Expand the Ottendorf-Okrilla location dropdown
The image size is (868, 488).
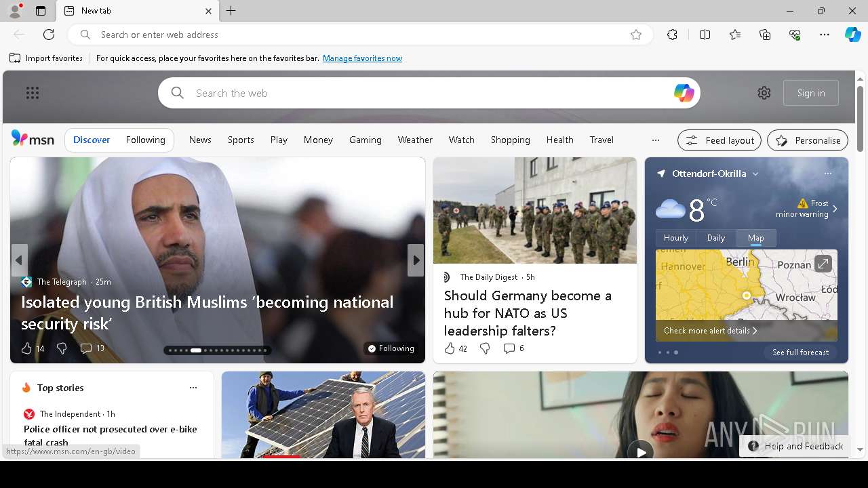tap(755, 174)
